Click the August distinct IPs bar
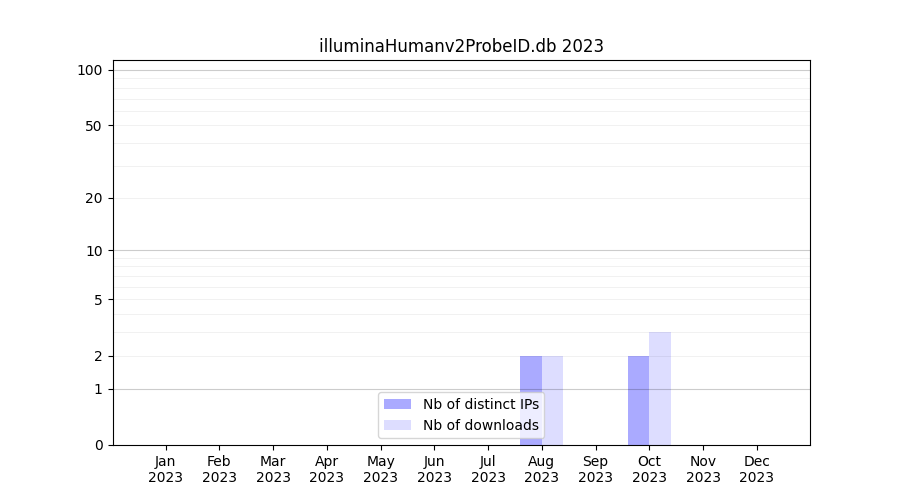The height and width of the screenshot is (500, 900). click(x=530, y=374)
